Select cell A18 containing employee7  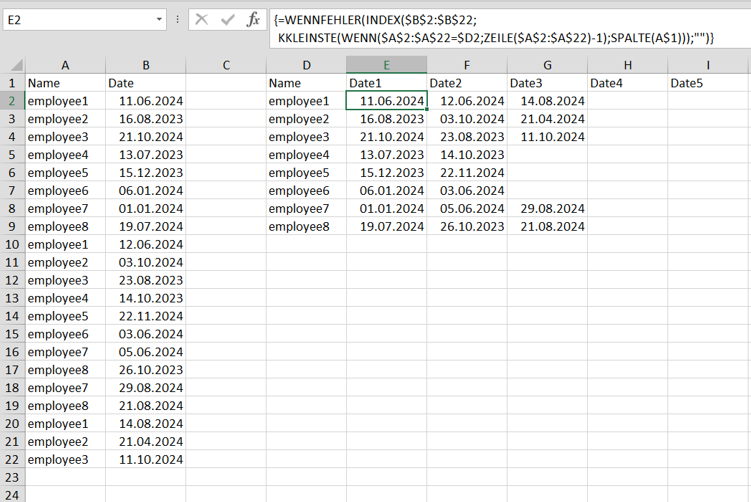click(65, 388)
